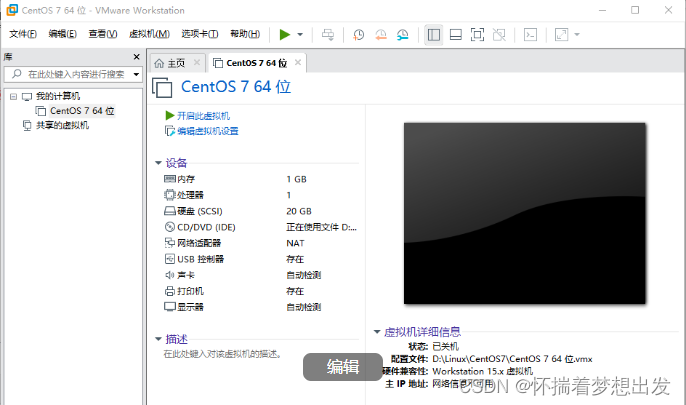
Task: Open the library search filter dropdown
Action: (x=136, y=74)
